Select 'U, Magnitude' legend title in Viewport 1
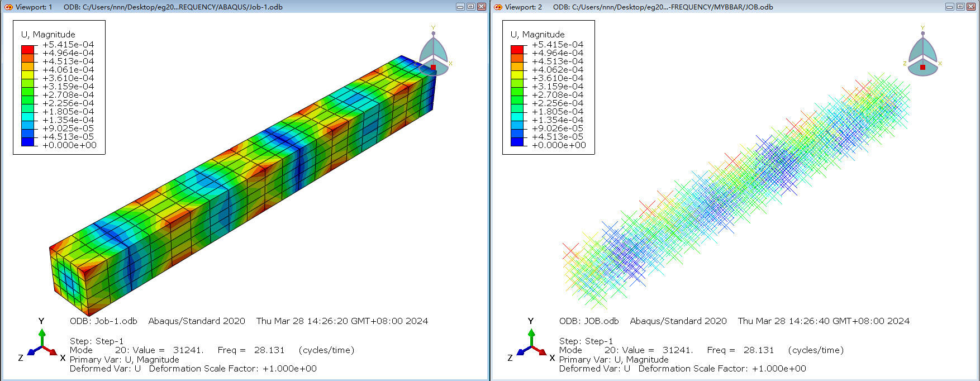Screen dimensions: 980x381 [48, 34]
